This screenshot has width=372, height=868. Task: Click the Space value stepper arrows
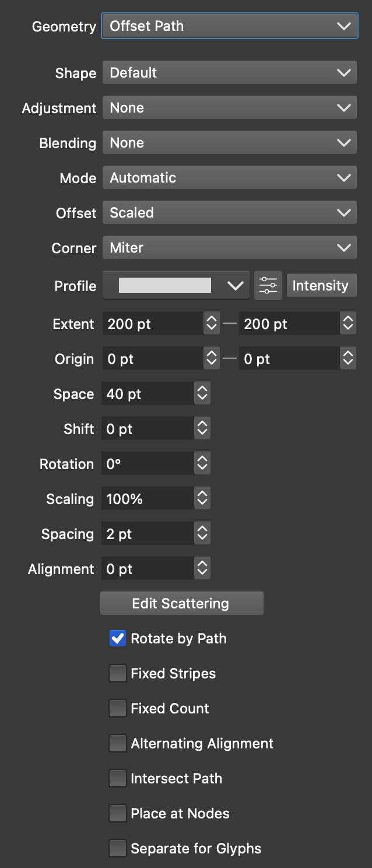pyautogui.click(x=202, y=394)
